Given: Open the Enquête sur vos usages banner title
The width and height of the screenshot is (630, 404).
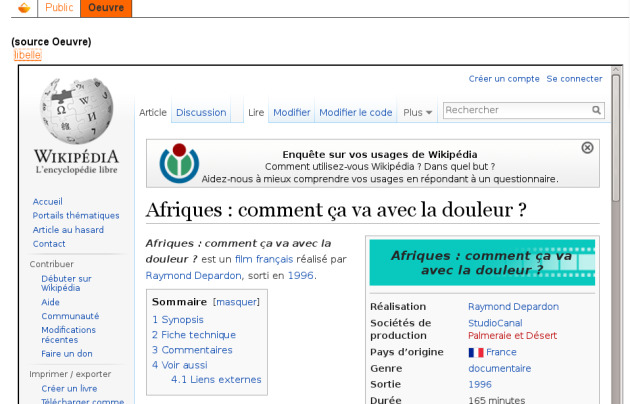Looking at the screenshot, I should tap(380, 155).
